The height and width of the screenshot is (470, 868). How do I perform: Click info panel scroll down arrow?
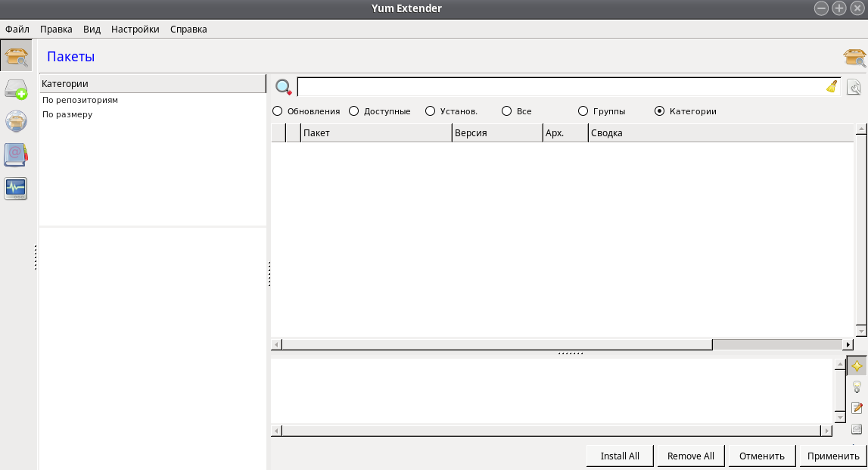point(840,418)
